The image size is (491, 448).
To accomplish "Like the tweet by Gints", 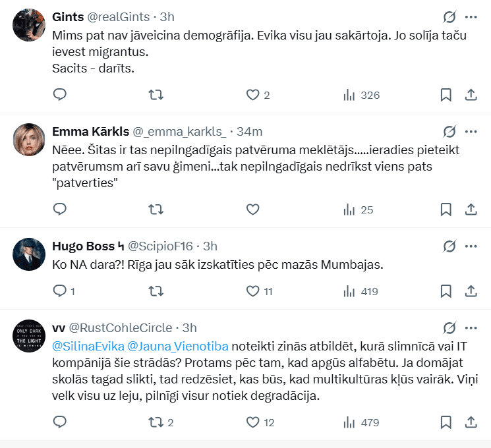I will (x=252, y=95).
